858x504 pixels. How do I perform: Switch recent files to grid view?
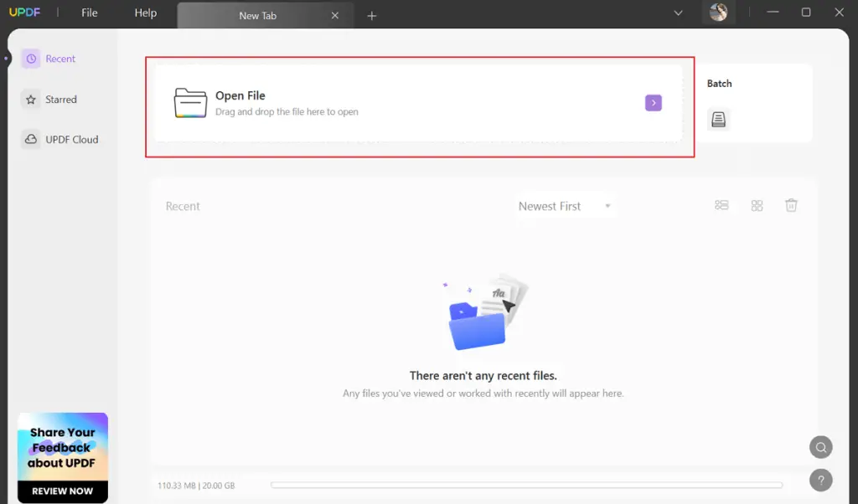click(757, 206)
